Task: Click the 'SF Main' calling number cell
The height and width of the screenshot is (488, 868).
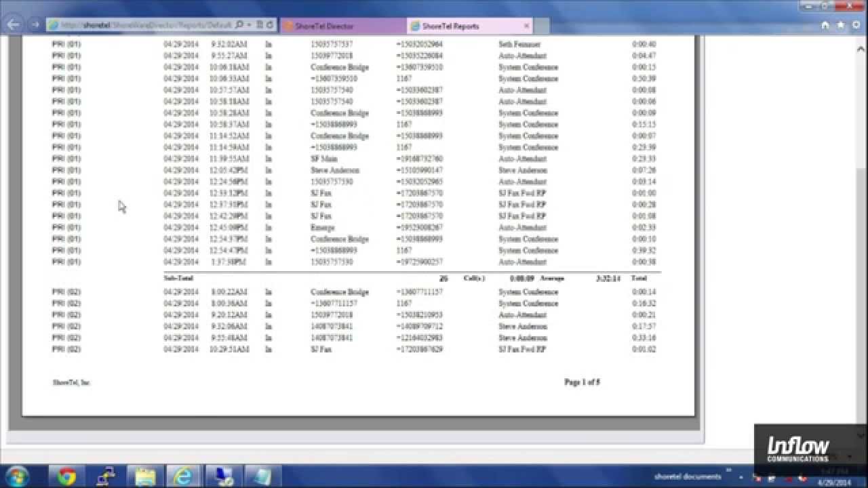Action: pyautogui.click(x=324, y=159)
